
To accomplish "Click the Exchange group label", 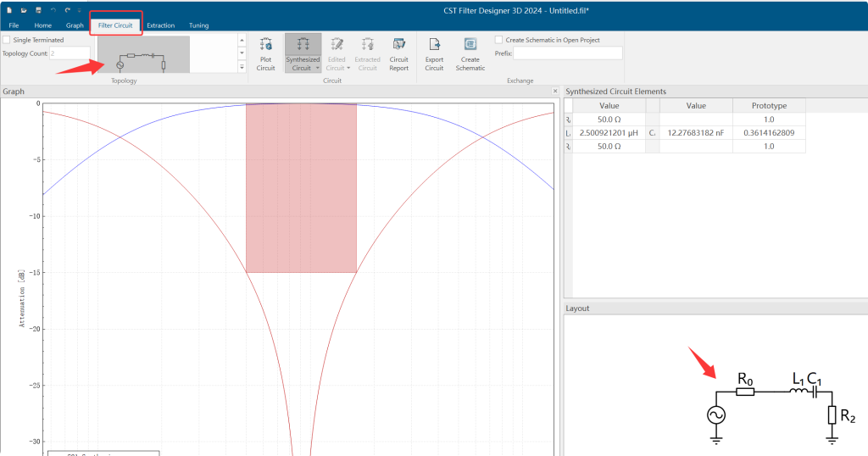I will 520,81.
